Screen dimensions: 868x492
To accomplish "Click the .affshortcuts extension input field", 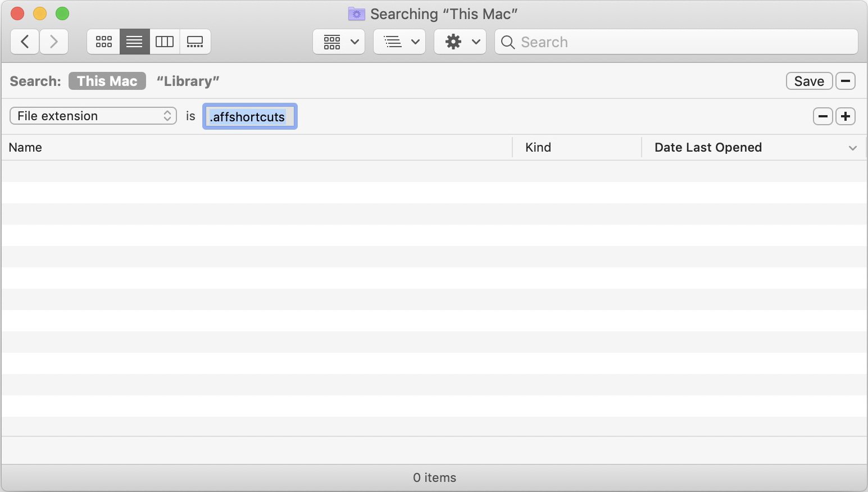I will pos(249,116).
